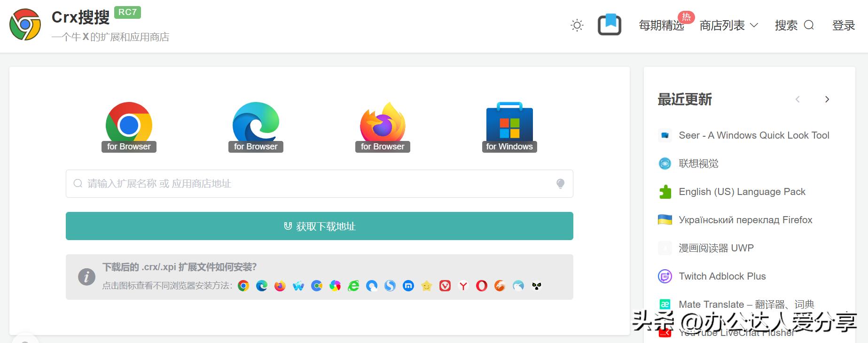Click the 获取下载地址 button
Viewport: 868px width, 343px height.
320,226
